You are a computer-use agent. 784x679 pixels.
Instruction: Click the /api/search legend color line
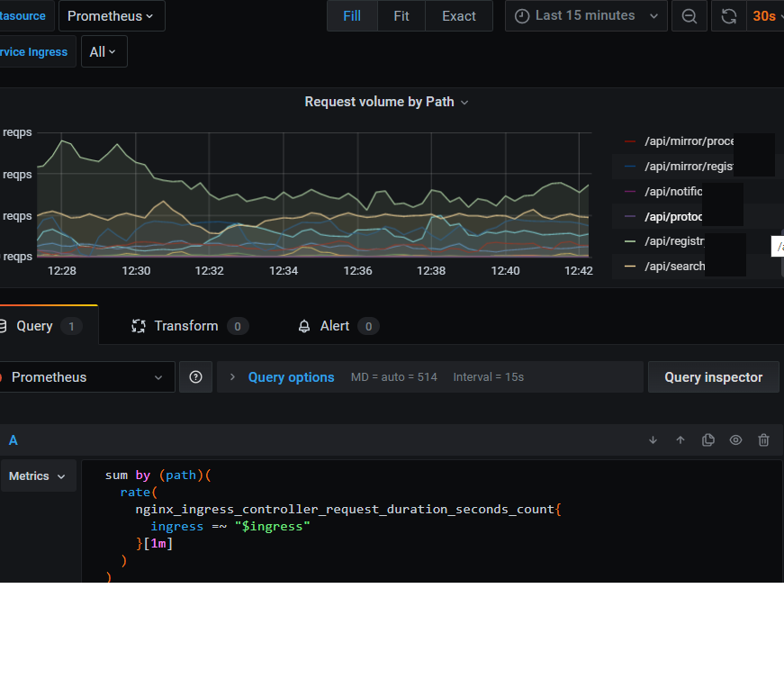630,267
